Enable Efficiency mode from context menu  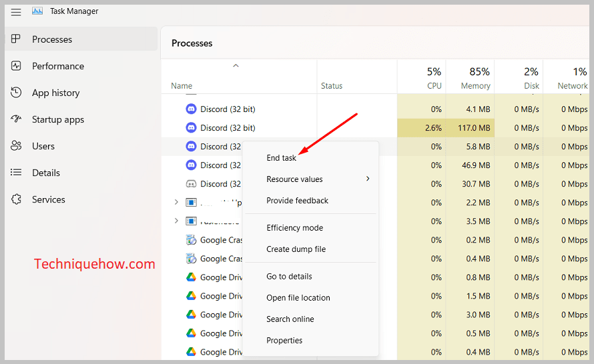click(295, 228)
